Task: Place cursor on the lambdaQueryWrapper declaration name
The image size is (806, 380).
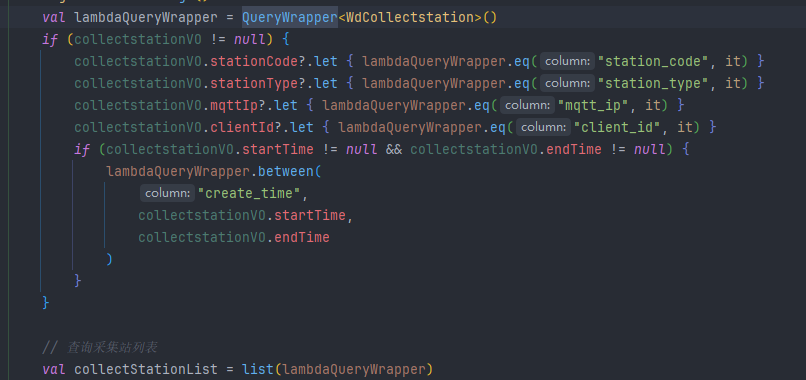Action: click(146, 17)
